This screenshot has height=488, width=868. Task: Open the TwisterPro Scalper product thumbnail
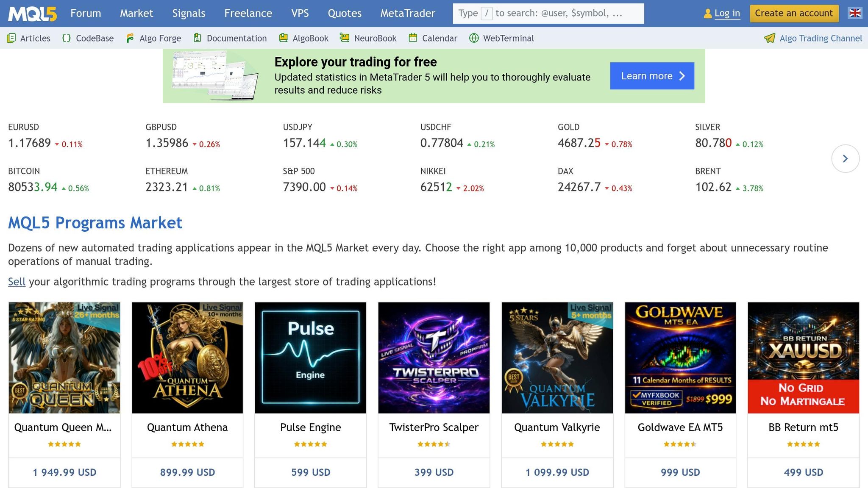434,358
